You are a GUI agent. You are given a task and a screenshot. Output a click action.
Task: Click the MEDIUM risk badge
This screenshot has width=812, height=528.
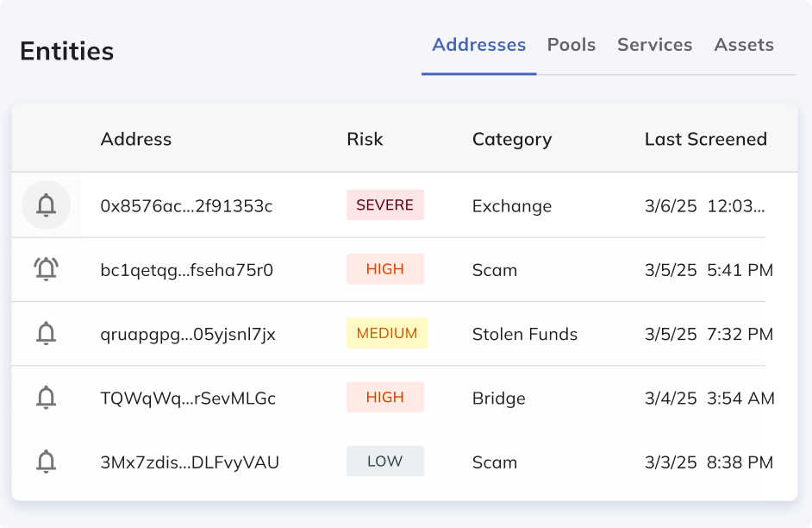[386, 333]
